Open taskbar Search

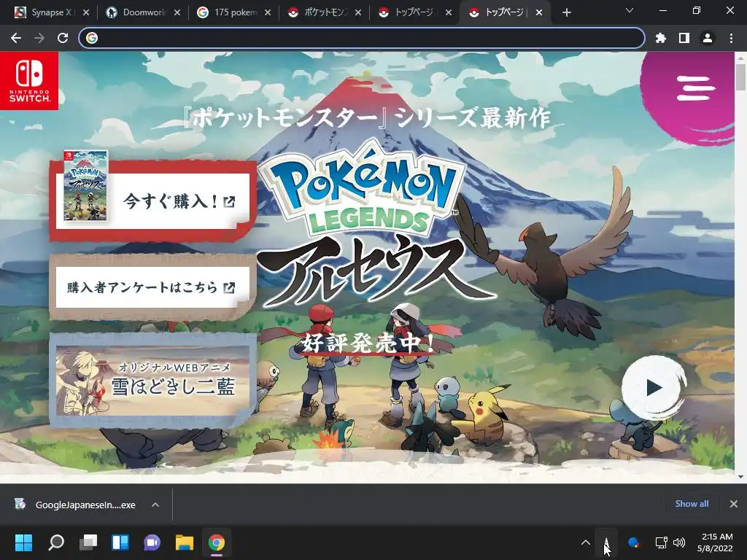click(55, 542)
